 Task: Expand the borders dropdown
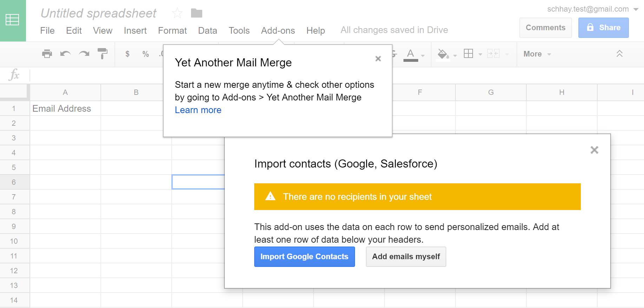[x=480, y=54]
